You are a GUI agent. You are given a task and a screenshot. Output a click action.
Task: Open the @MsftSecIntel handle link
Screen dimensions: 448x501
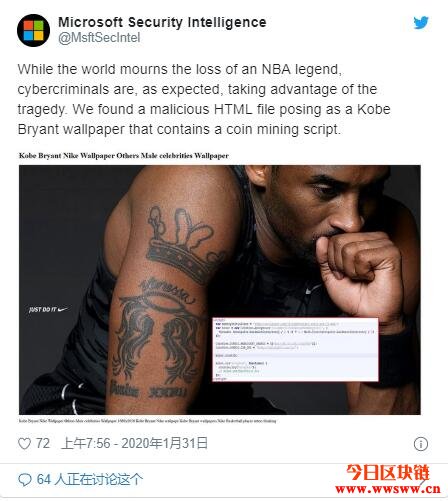[x=99, y=38]
